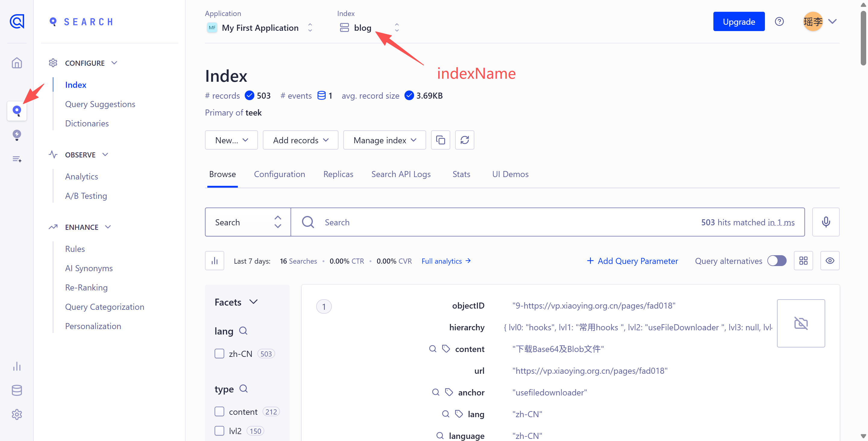Click the refresh index icon button
Viewport: 868px width, 441px height.
[464, 140]
